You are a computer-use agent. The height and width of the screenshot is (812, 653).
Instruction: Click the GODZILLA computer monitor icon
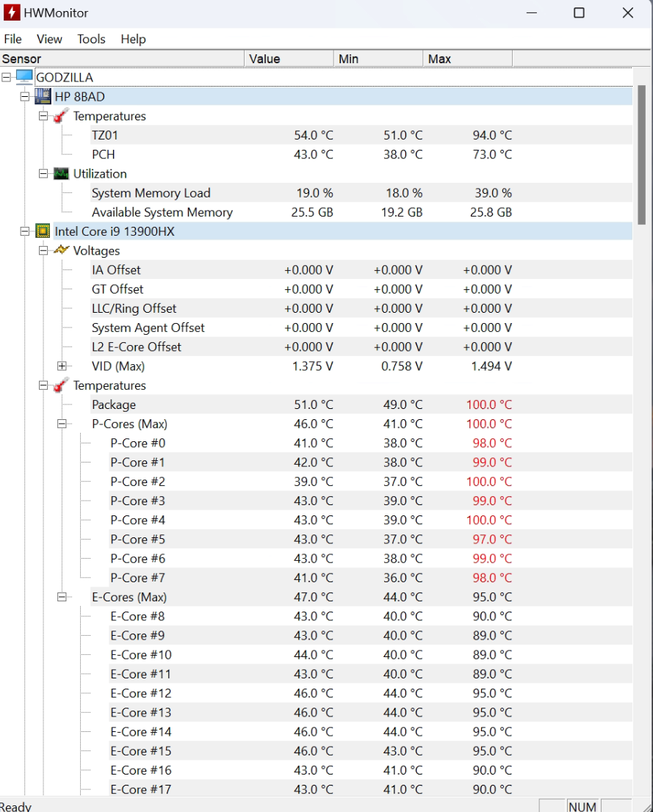24,76
